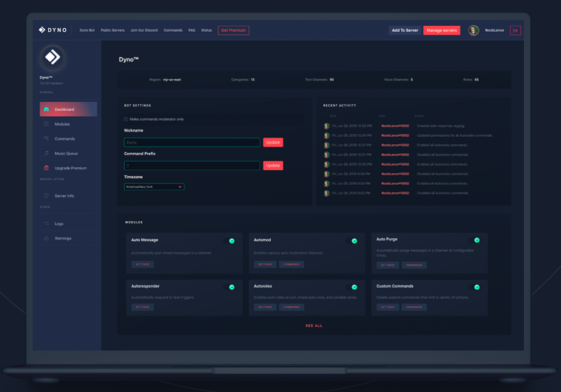Toggle the Automod module switch
The width and height of the screenshot is (561, 392).
(x=352, y=240)
